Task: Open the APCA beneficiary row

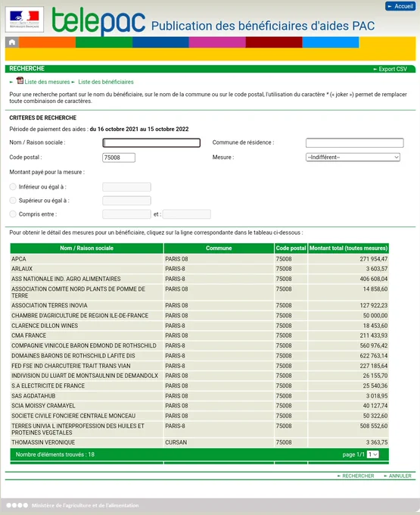Action: 200,259
